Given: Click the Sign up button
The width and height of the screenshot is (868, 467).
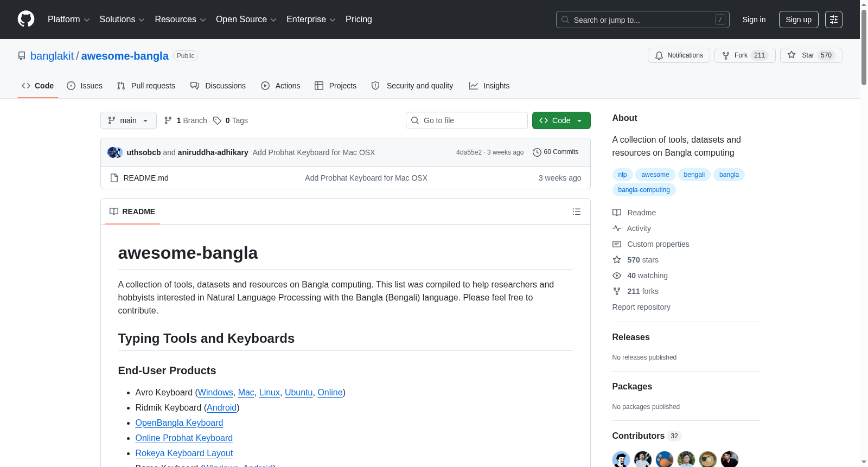Looking at the screenshot, I should coord(799,20).
